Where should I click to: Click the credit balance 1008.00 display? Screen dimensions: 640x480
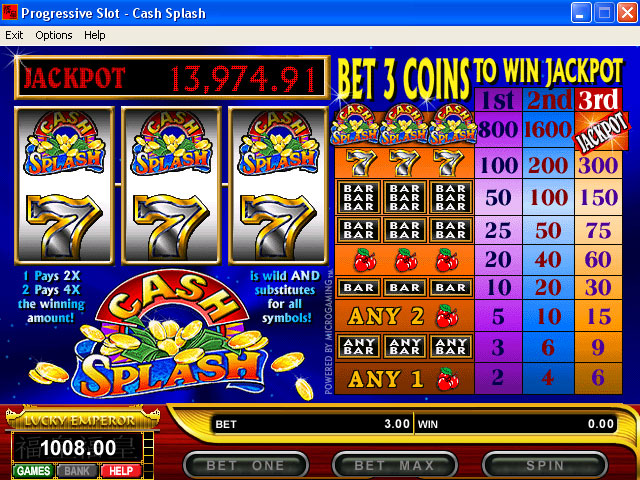78,448
